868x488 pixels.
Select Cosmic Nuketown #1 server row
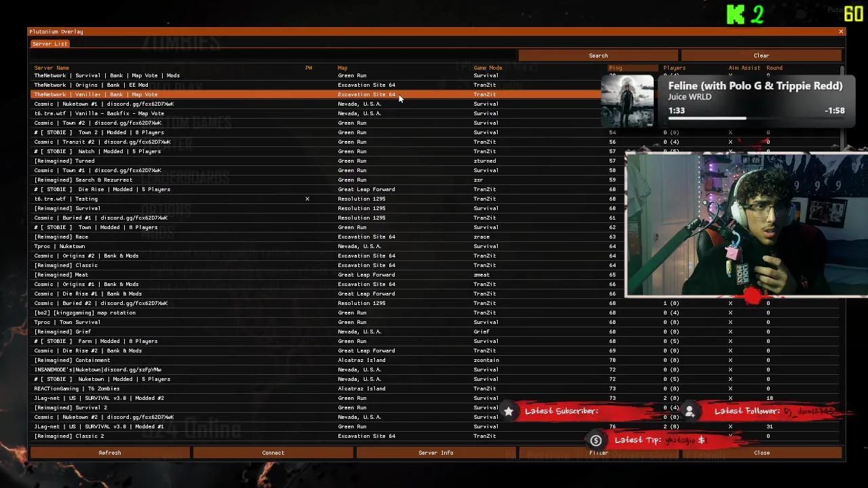(435, 104)
